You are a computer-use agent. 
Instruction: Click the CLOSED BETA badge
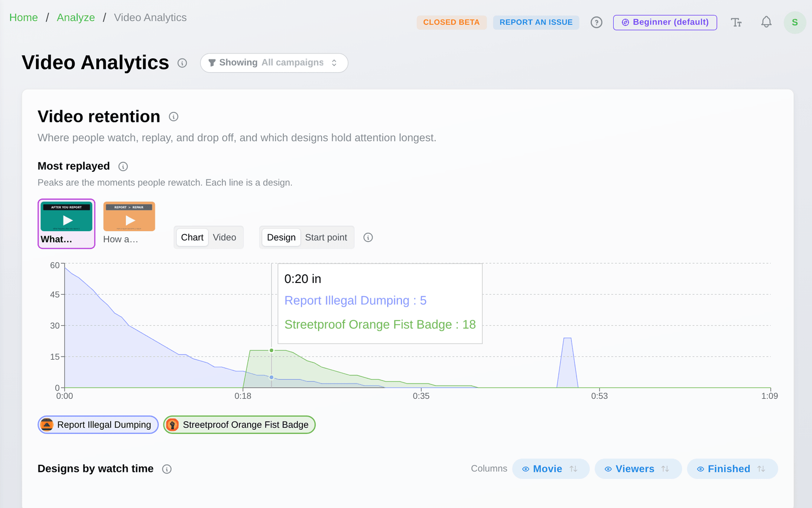[x=452, y=22]
